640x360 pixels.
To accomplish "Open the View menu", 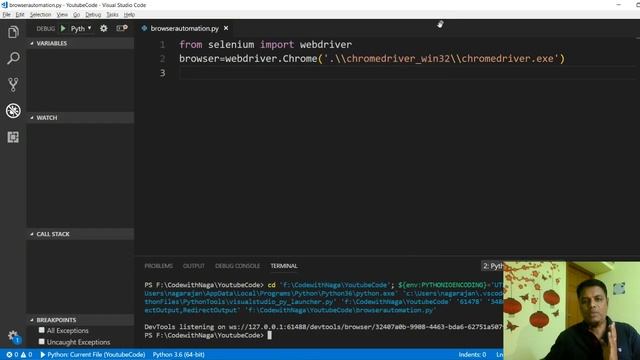I will click(62, 15).
